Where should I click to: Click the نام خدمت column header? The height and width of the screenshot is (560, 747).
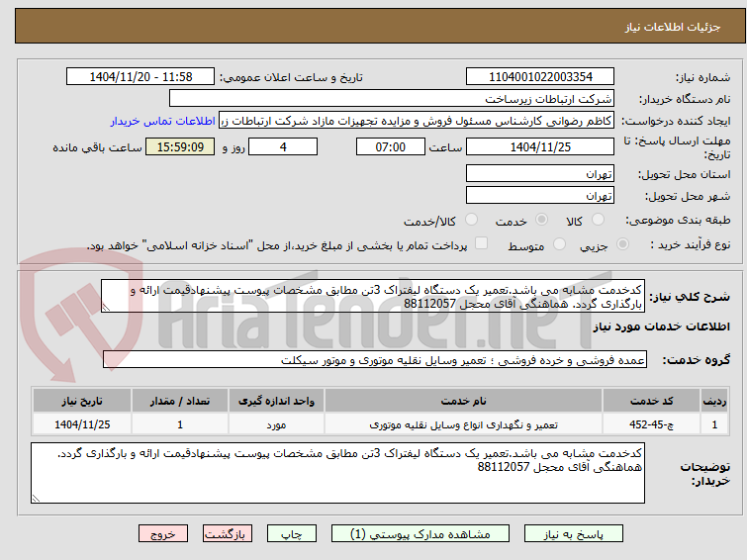tap(464, 401)
